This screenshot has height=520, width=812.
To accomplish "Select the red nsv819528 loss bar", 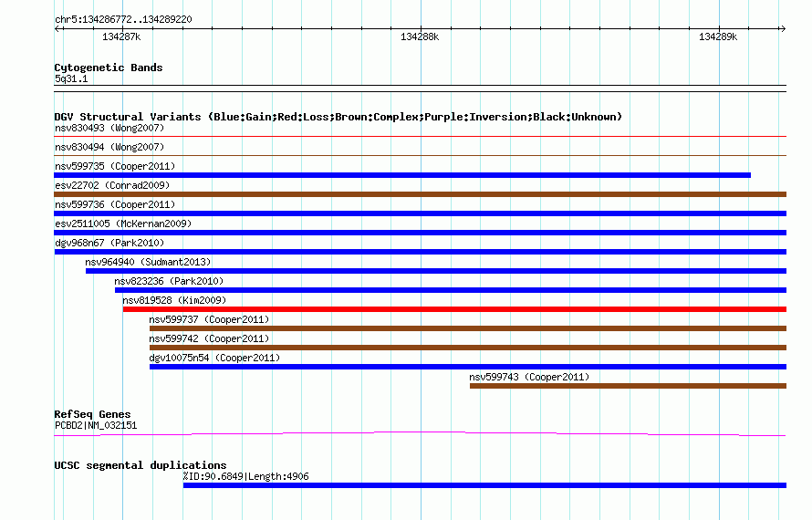I will coord(454,309).
